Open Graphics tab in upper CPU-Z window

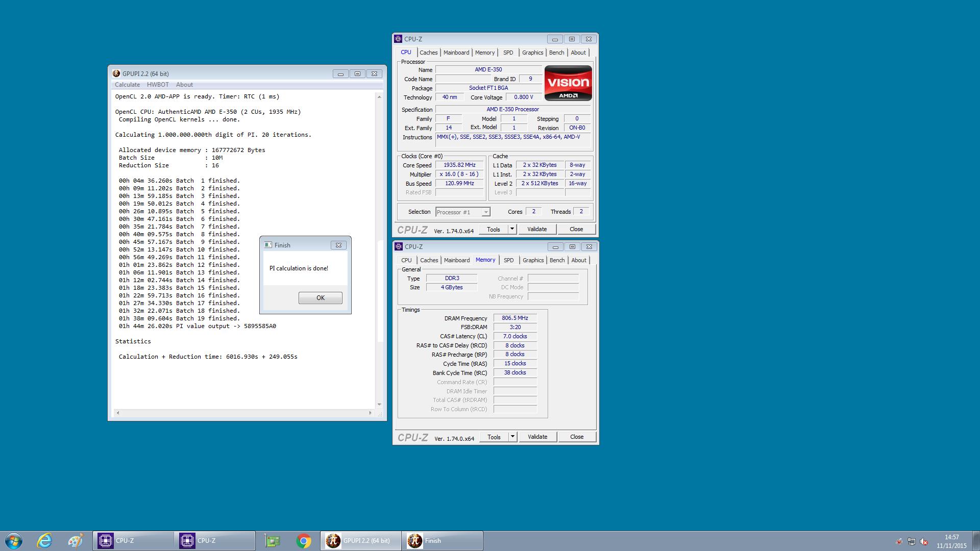click(532, 53)
